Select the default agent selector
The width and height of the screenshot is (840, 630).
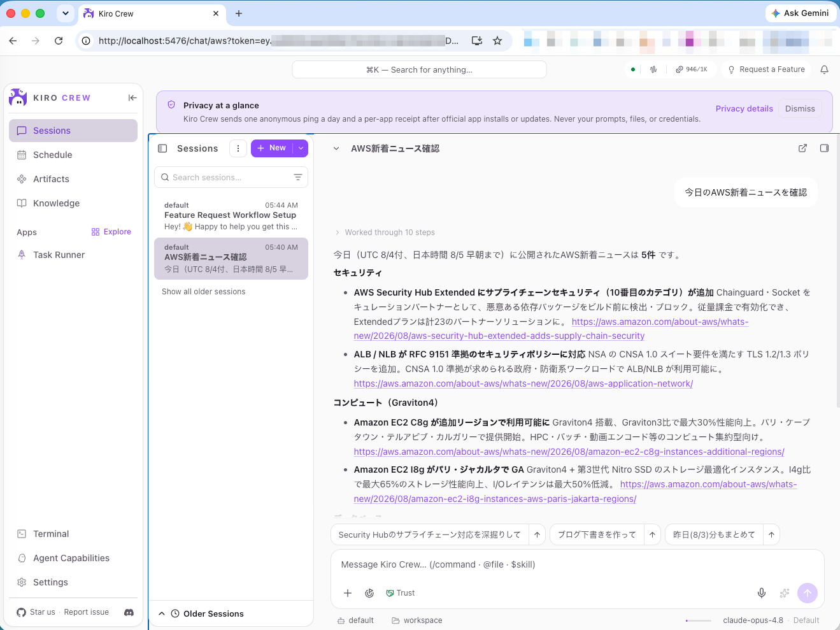click(355, 620)
